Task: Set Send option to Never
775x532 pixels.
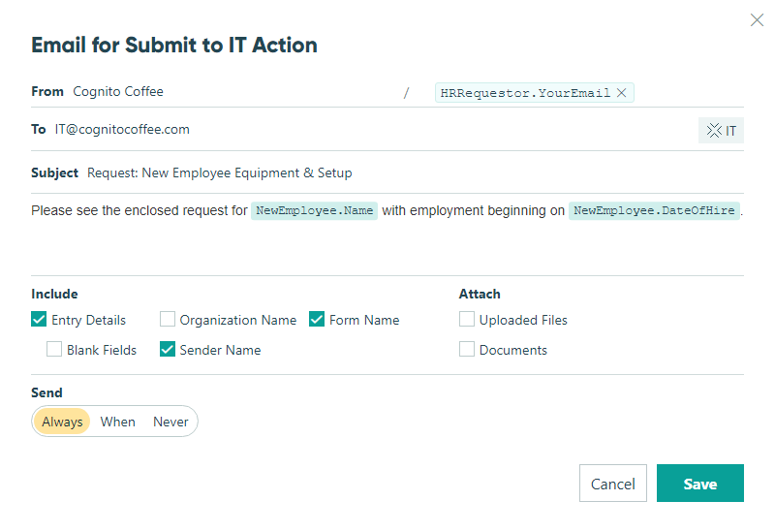Action: [170, 422]
